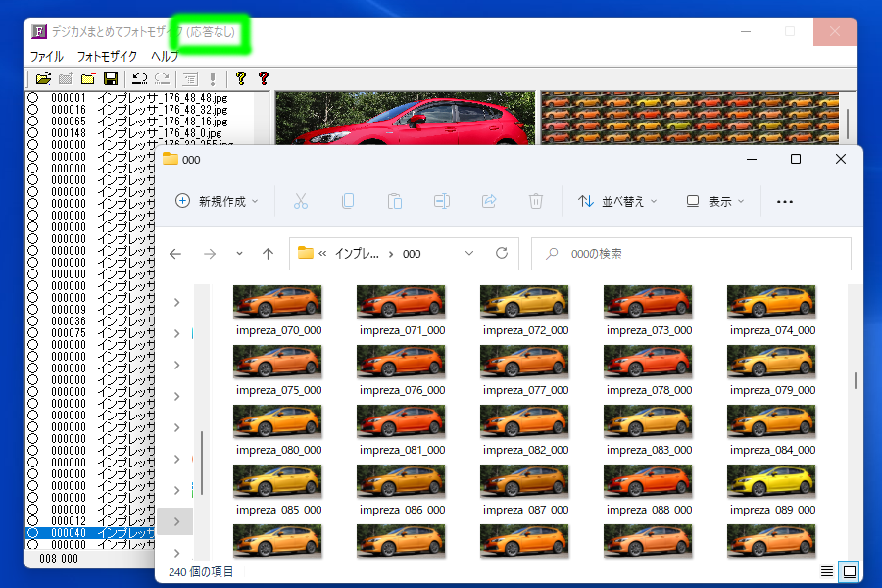Click the undo arrow toolbar icon
This screenshot has height=588, width=882.
pos(140,78)
